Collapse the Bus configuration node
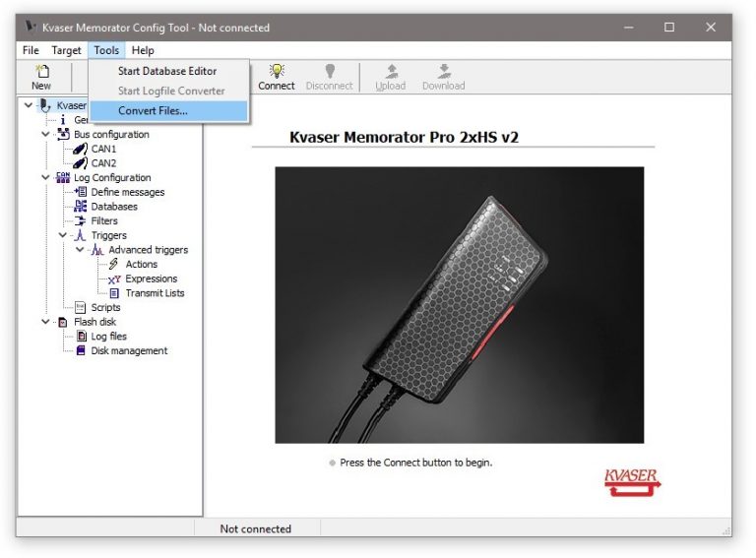756x558 pixels. coord(46,135)
